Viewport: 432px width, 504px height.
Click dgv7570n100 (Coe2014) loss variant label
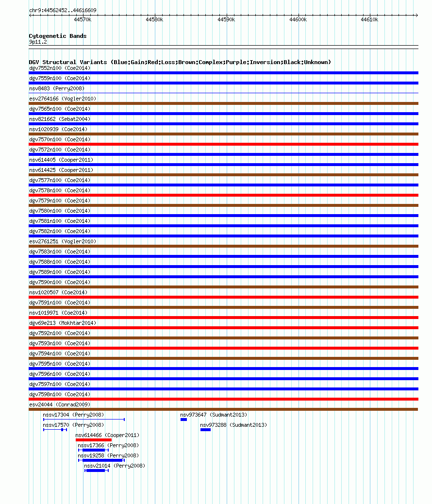tap(60, 139)
